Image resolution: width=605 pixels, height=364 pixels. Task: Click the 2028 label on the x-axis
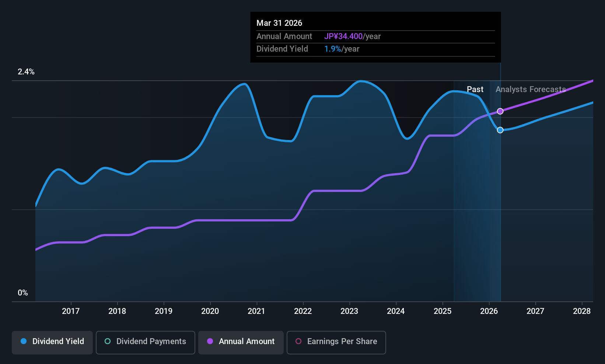pyautogui.click(x=582, y=311)
